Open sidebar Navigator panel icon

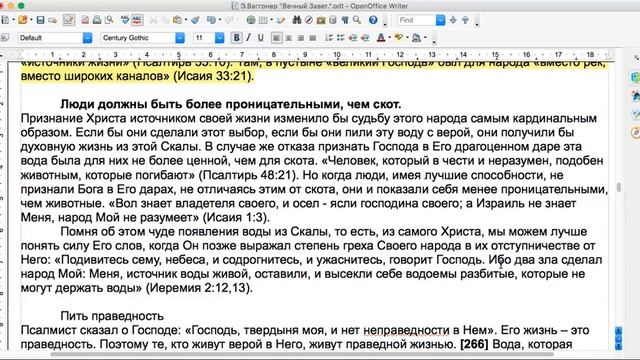click(635, 132)
